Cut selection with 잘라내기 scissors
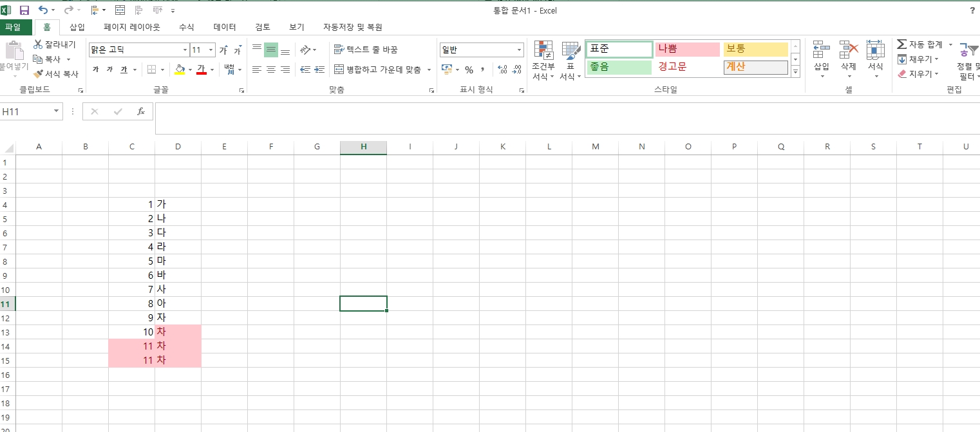The width and height of the screenshot is (980, 432). [55, 44]
